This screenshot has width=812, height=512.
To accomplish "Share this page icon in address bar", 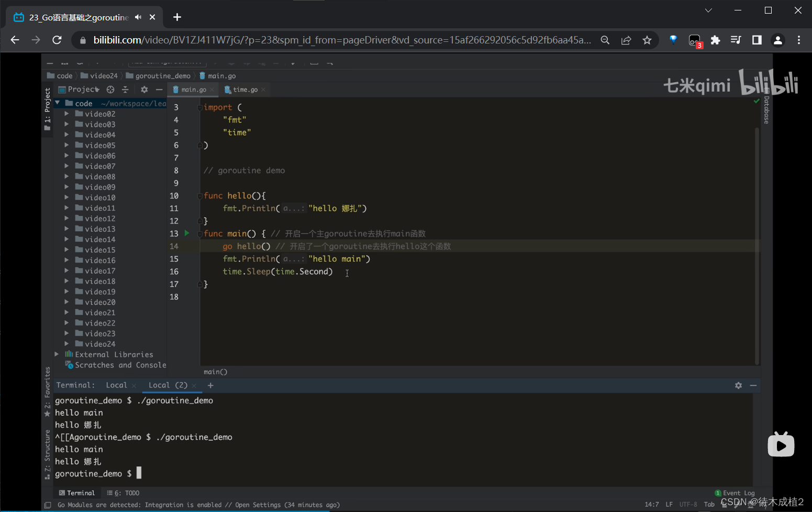I will [x=626, y=40].
